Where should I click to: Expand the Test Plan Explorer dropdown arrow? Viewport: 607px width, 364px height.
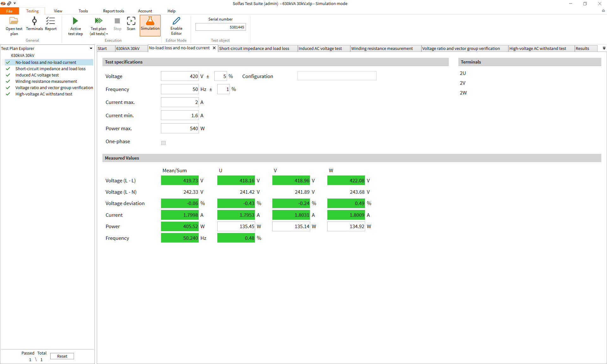[91, 48]
